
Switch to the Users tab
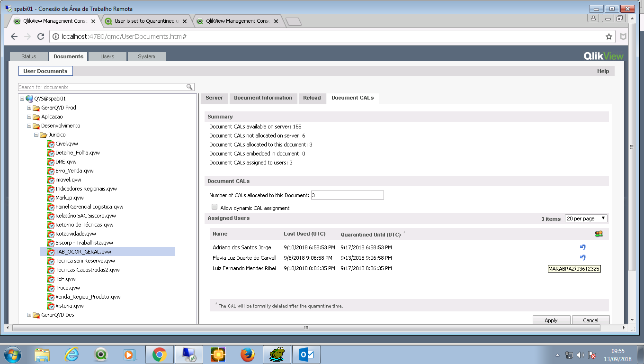(107, 56)
